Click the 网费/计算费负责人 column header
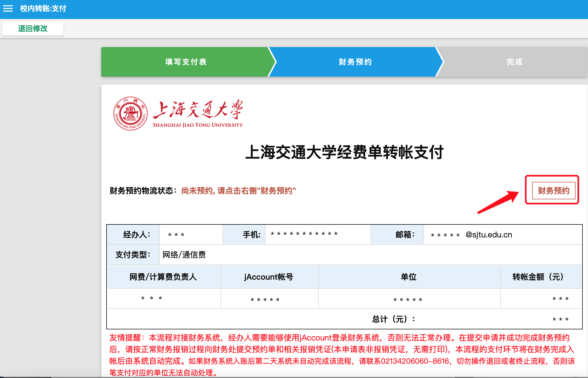 tap(163, 277)
